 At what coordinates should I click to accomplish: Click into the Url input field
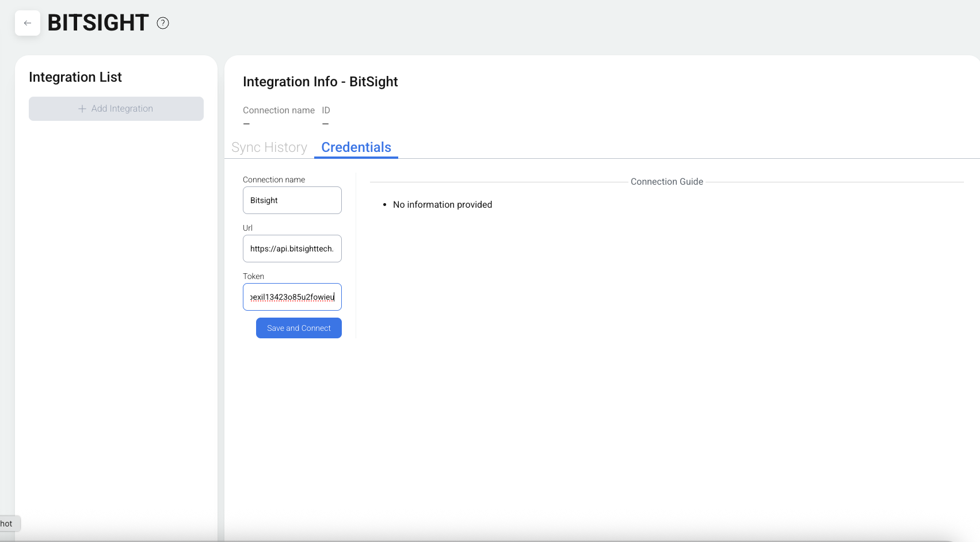tap(292, 249)
